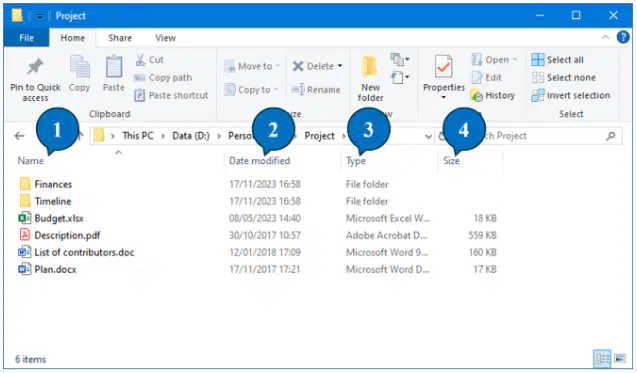Click the Excel icon beside Budget.xlsx
Viewport: 637px width, 373px height.
(x=24, y=218)
